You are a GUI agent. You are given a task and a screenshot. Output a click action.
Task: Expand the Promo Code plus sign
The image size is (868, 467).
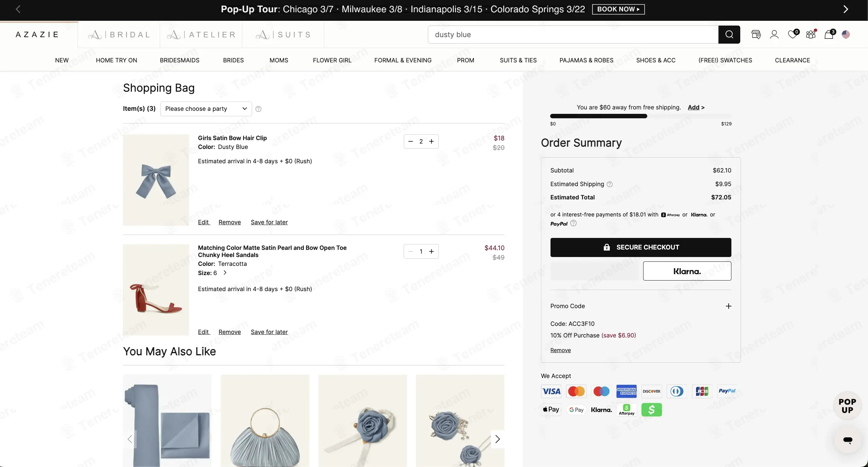(x=728, y=306)
